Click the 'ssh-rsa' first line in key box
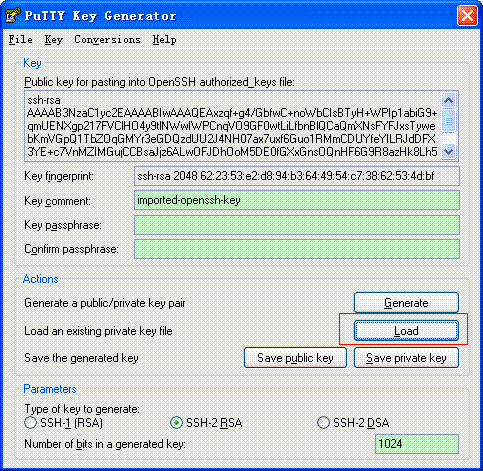 pos(44,100)
